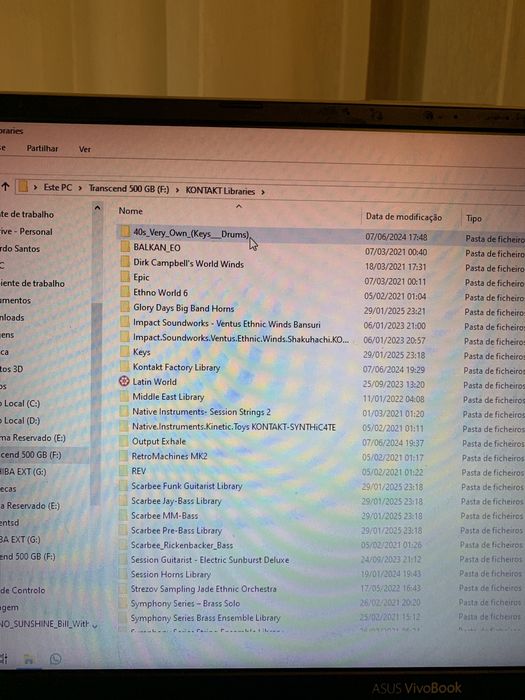
Task: Expand the chevron after Este PC breadcrumb
Action: pos(80,188)
